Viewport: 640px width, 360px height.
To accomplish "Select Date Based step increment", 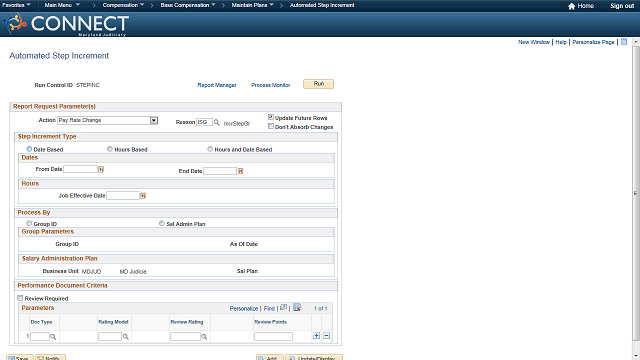I will click(29, 149).
